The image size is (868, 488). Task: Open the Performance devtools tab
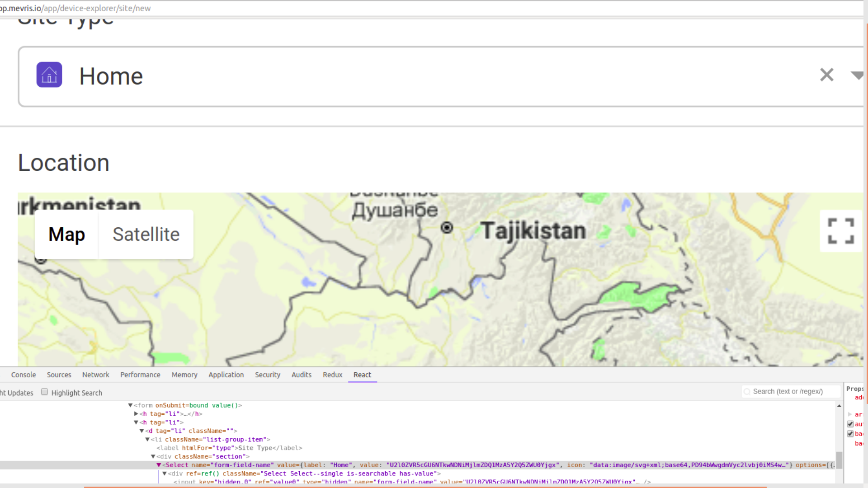(140, 375)
